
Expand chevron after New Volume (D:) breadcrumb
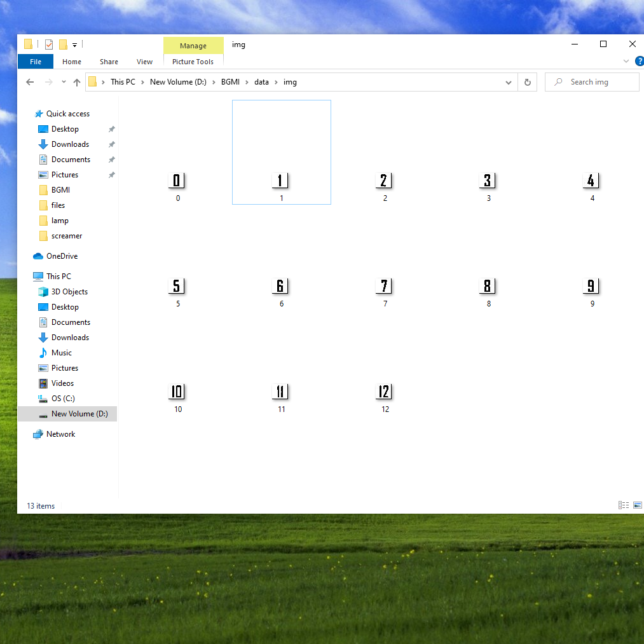pyautogui.click(x=214, y=82)
